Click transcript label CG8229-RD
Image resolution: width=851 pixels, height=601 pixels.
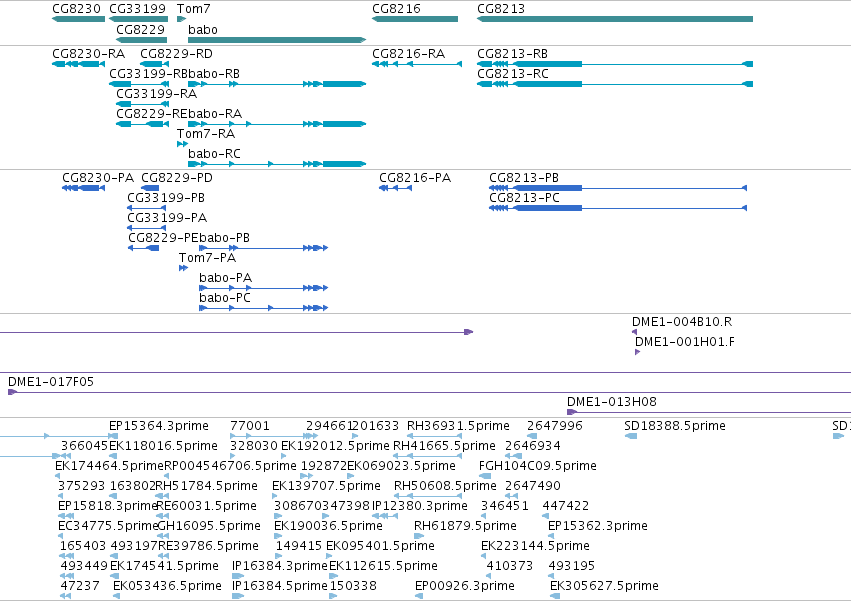point(176,54)
